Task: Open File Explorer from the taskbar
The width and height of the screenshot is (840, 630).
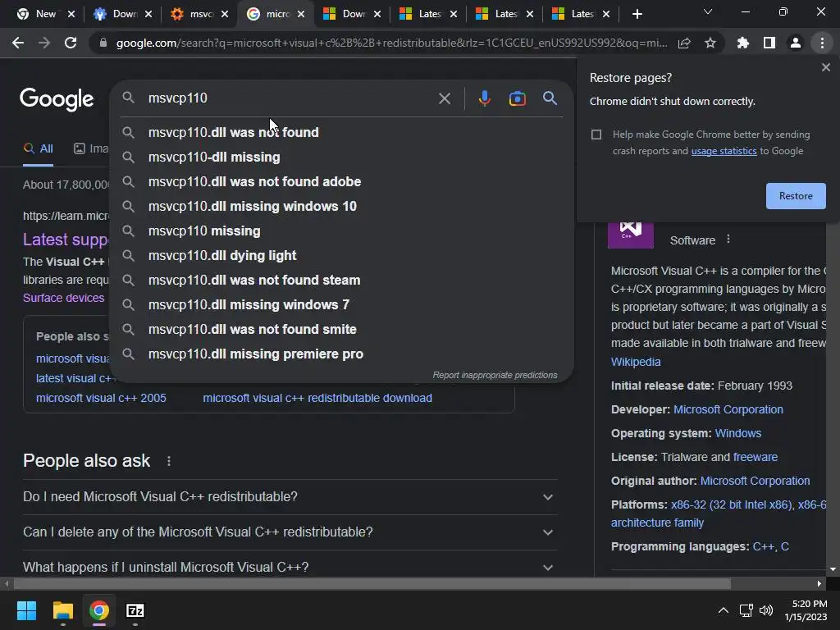Action: [x=62, y=610]
